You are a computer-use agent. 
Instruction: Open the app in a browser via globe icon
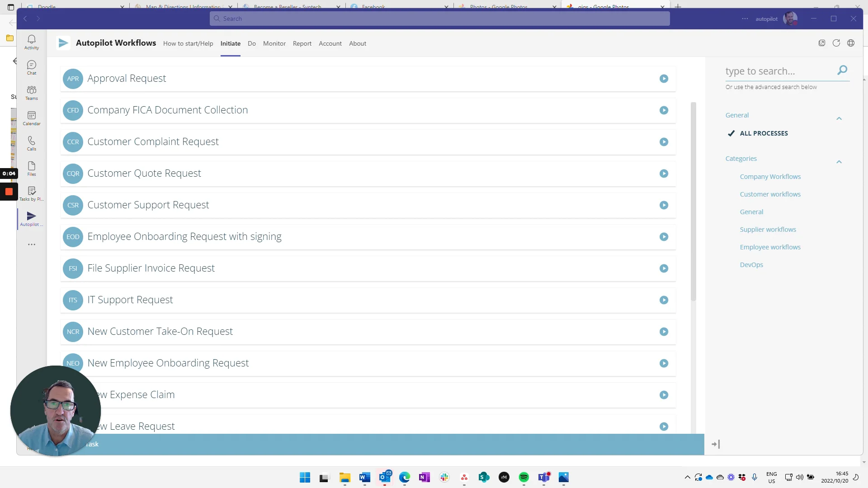(851, 42)
